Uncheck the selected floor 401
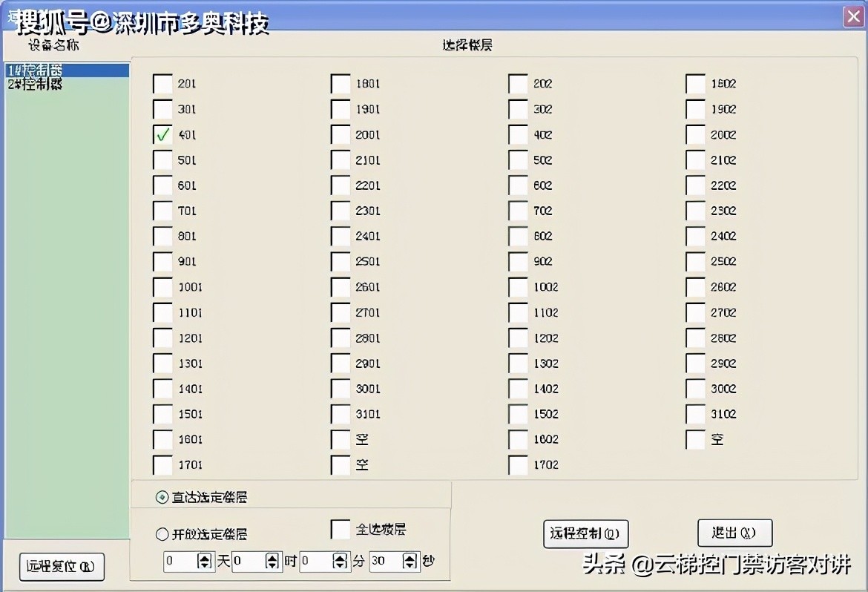 point(162,134)
